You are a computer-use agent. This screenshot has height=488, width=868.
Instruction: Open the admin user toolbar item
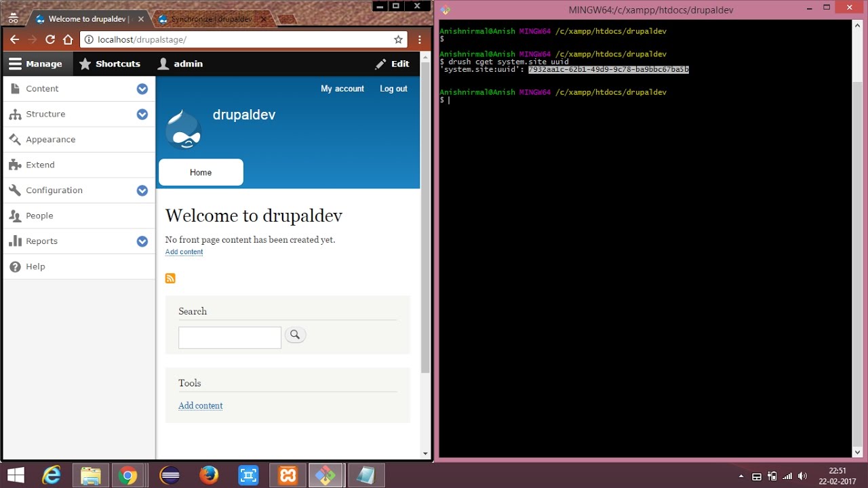coord(180,64)
